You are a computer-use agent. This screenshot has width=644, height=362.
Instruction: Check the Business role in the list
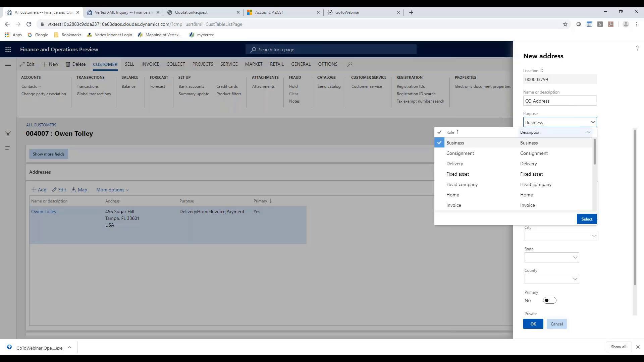tap(439, 142)
